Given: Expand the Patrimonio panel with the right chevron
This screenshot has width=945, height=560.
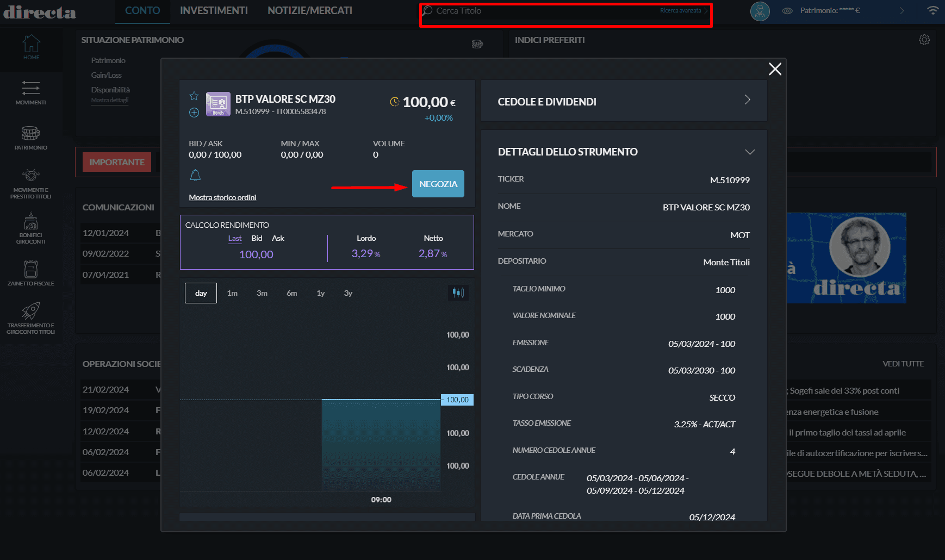Looking at the screenshot, I should [x=901, y=10].
